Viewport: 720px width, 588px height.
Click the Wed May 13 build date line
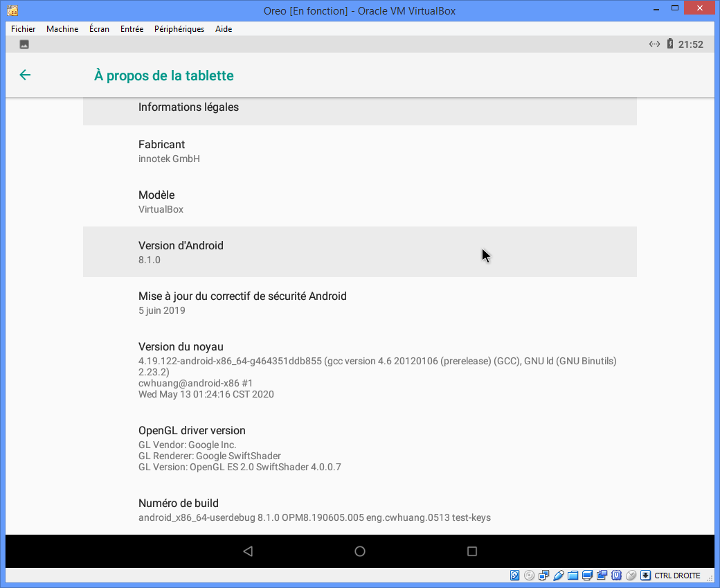(206, 394)
